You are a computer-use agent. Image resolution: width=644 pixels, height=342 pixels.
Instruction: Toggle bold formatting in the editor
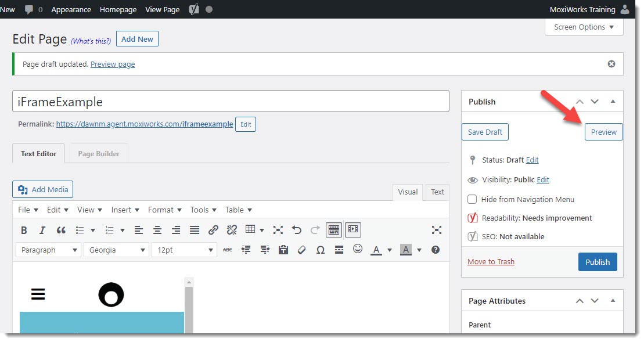pos(24,231)
